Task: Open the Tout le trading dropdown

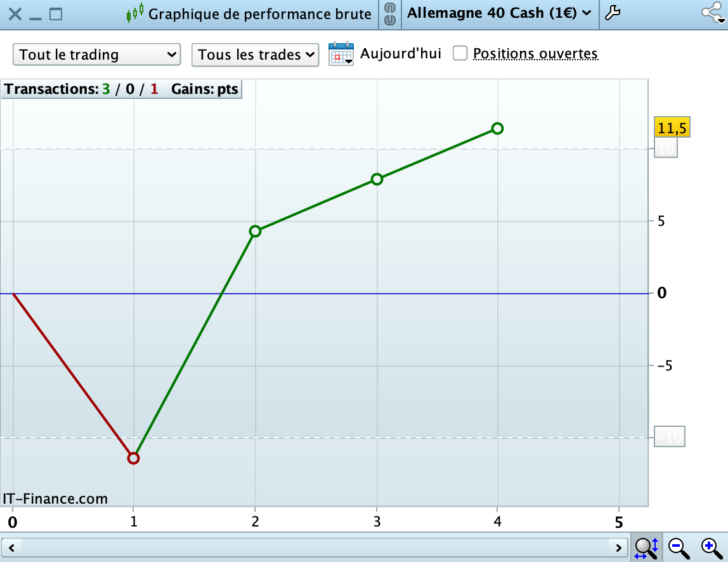Action: pos(96,55)
